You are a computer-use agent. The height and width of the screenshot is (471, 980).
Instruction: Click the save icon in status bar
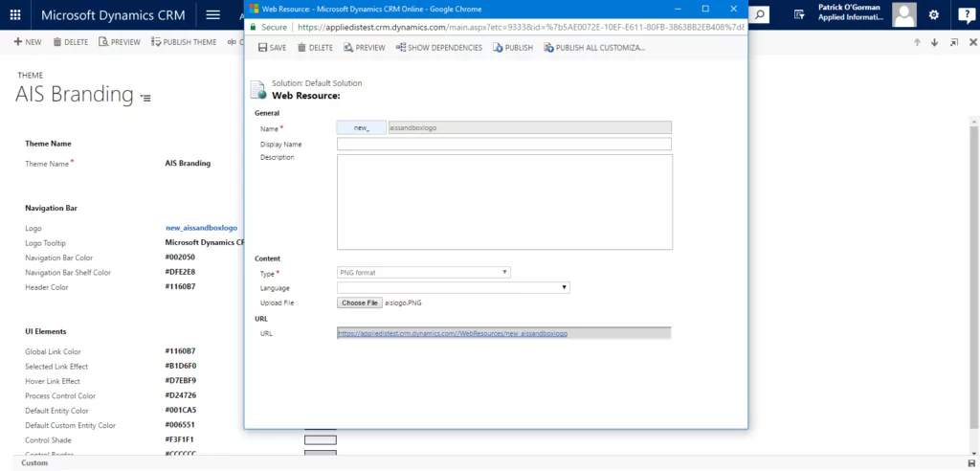[970, 463]
